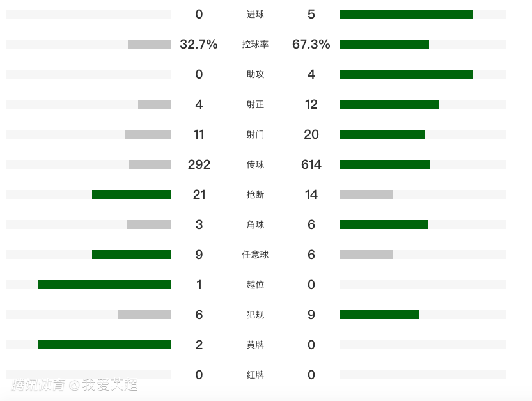Image resolution: width=532 pixels, height=401 pixels.
Task: Click the 292 passes number
Action: pos(199,164)
